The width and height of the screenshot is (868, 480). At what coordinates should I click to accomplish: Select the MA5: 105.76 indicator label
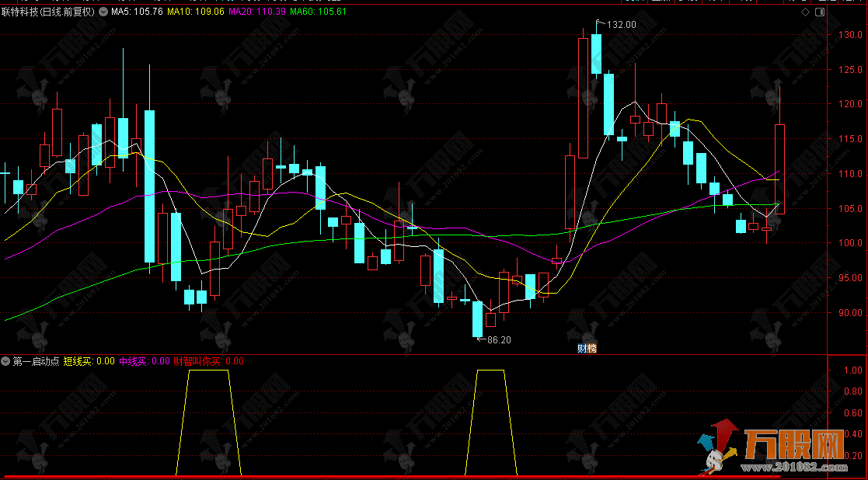[x=137, y=12]
